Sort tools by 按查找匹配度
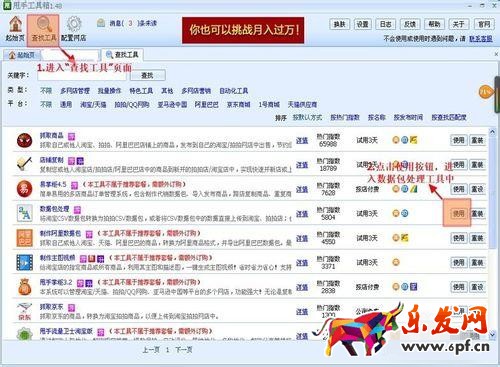This screenshot has height=367, width=500. click(449, 117)
